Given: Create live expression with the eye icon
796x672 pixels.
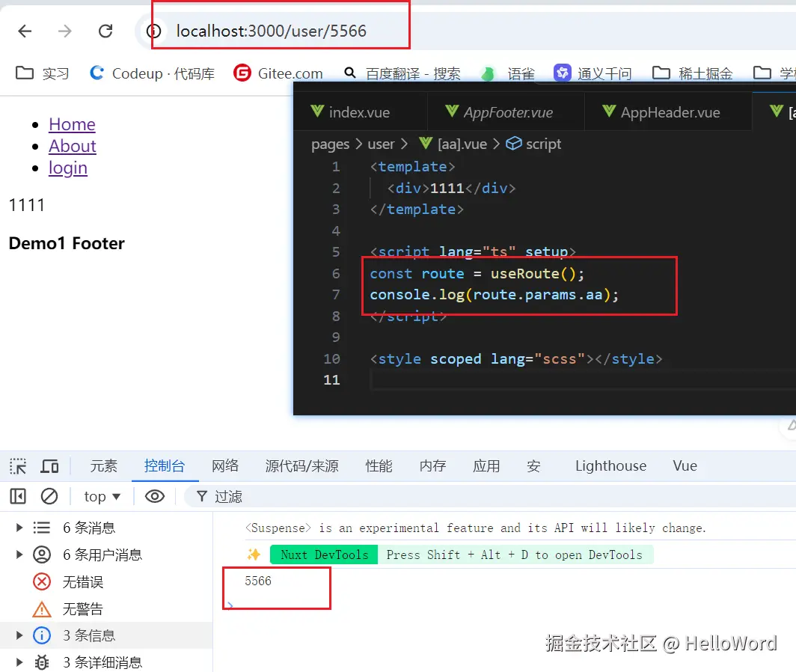Looking at the screenshot, I should click(155, 496).
